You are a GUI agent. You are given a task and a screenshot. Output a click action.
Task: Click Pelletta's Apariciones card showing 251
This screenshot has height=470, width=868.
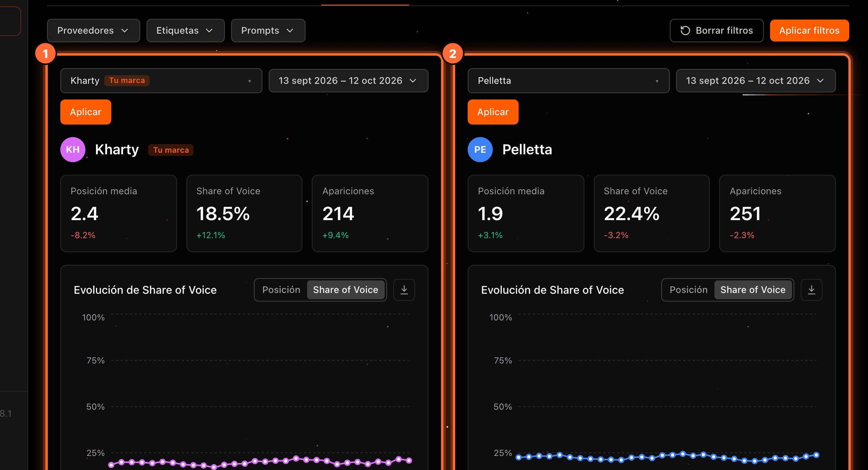click(778, 213)
